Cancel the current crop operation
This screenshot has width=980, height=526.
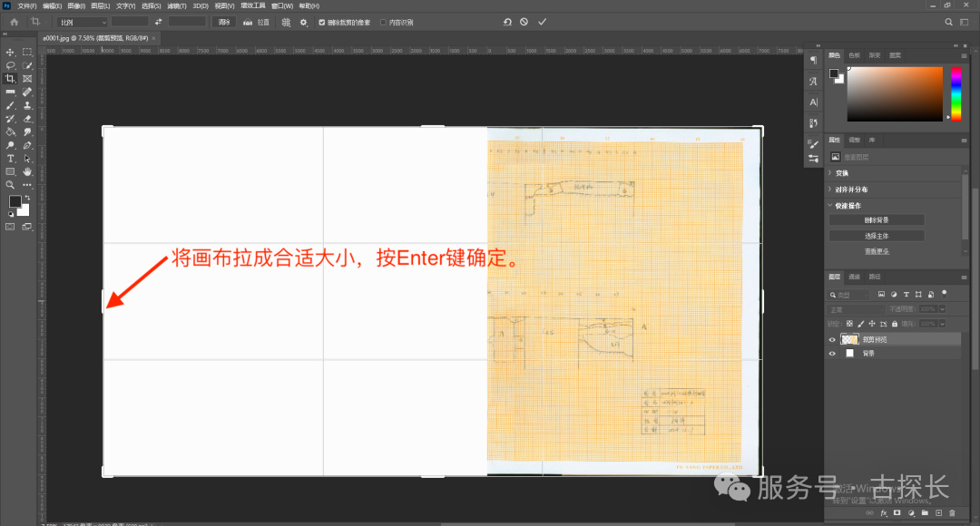coord(524,22)
